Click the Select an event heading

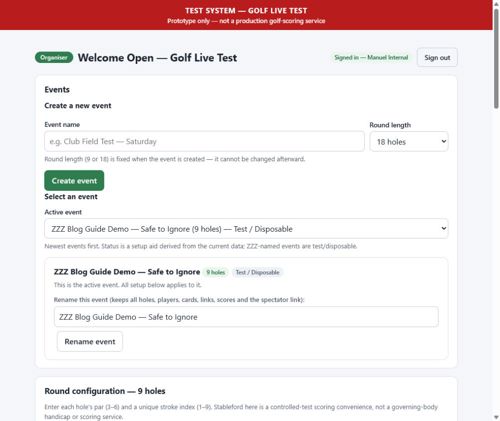[x=71, y=197]
